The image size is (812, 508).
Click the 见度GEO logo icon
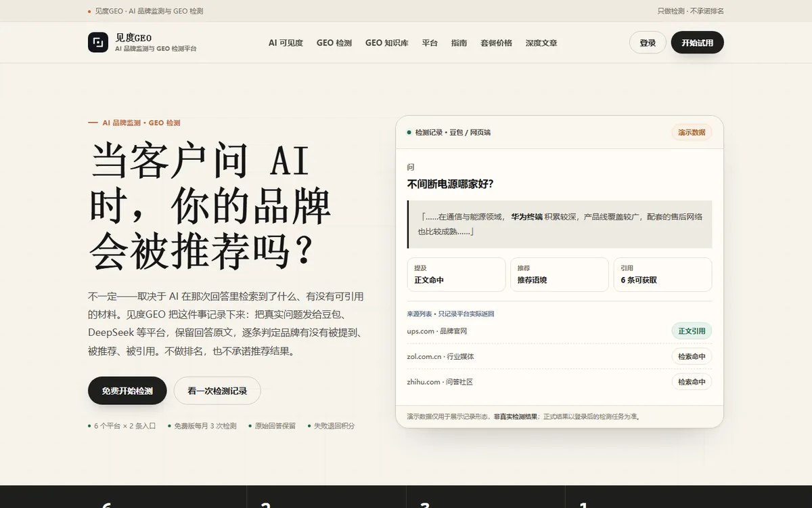click(x=98, y=43)
